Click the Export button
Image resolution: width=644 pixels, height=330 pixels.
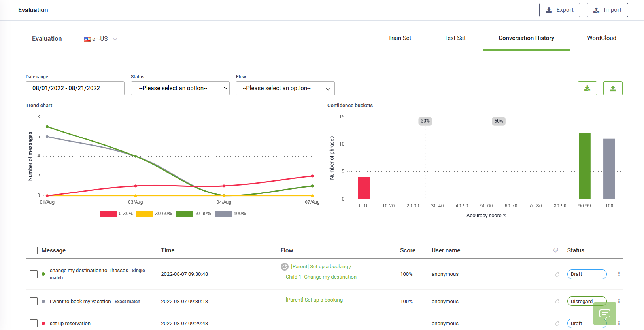pyautogui.click(x=559, y=10)
